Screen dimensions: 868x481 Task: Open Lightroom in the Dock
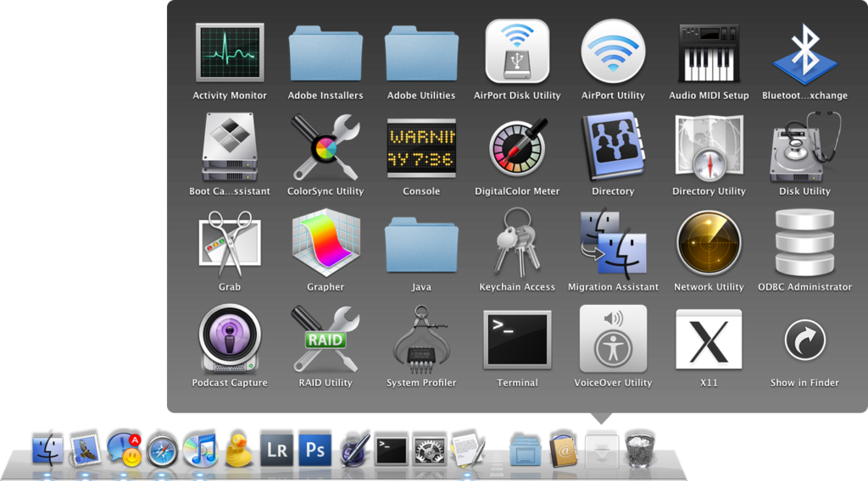point(277,450)
